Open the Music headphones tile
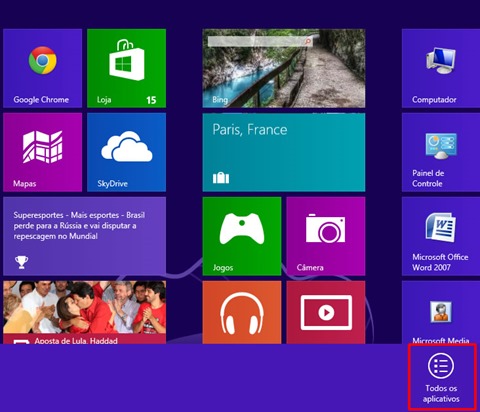 click(x=242, y=312)
